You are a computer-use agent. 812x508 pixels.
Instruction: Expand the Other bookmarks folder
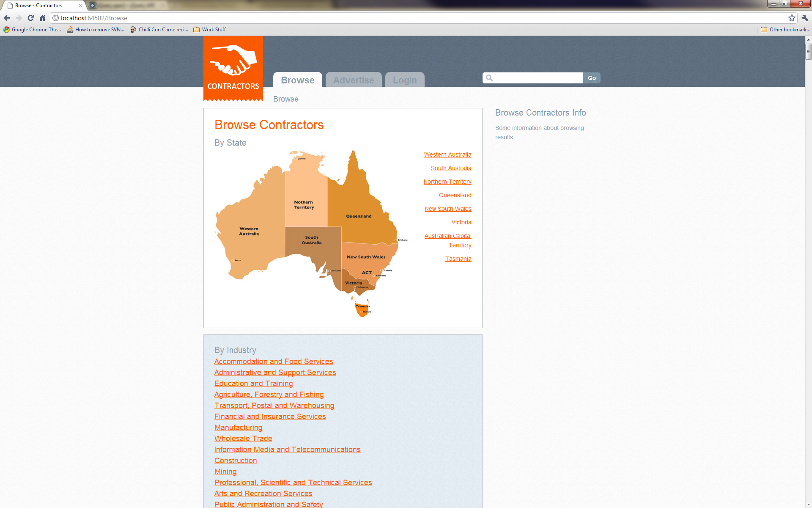(x=785, y=30)
